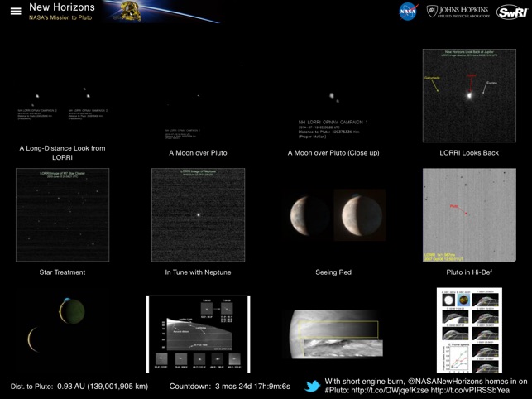532x399 pixels.
Task: Open the @NASANewHorizons tweet text
Action: [426, 386]
